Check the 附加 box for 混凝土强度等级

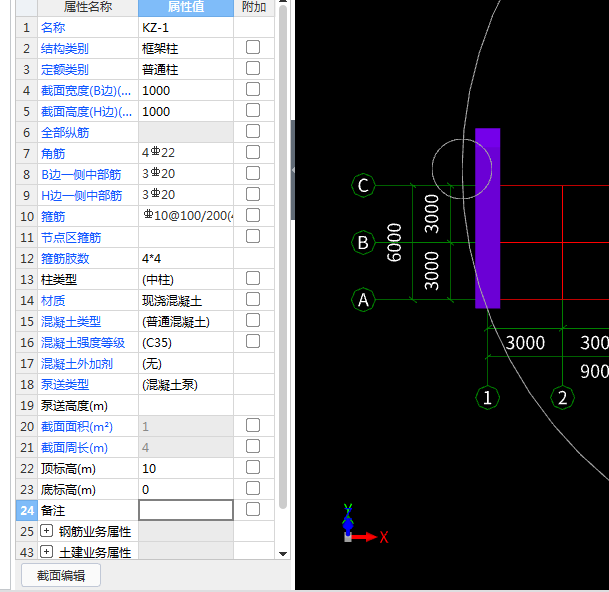point(253,341)
